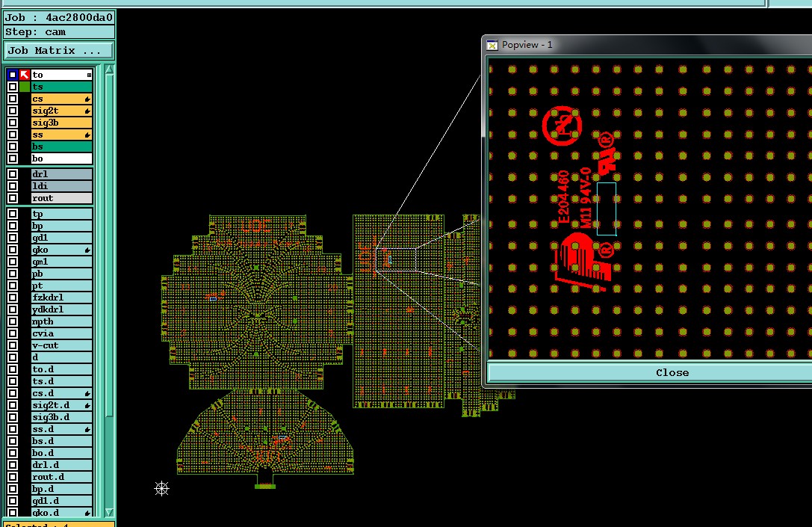The image size is (812, 527).
Task: Click the hand icon on the gko.d layer
Action: coord(87,513)
